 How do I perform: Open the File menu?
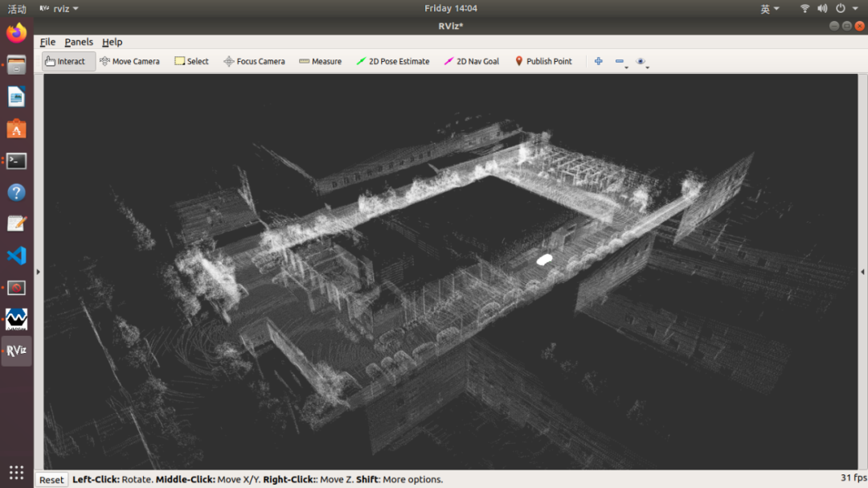point(47,42)
